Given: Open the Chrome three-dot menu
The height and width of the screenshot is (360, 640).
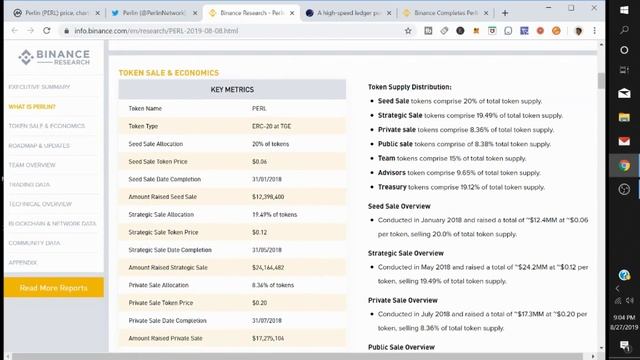Looking at the screenshot, I should coord(595,31).
